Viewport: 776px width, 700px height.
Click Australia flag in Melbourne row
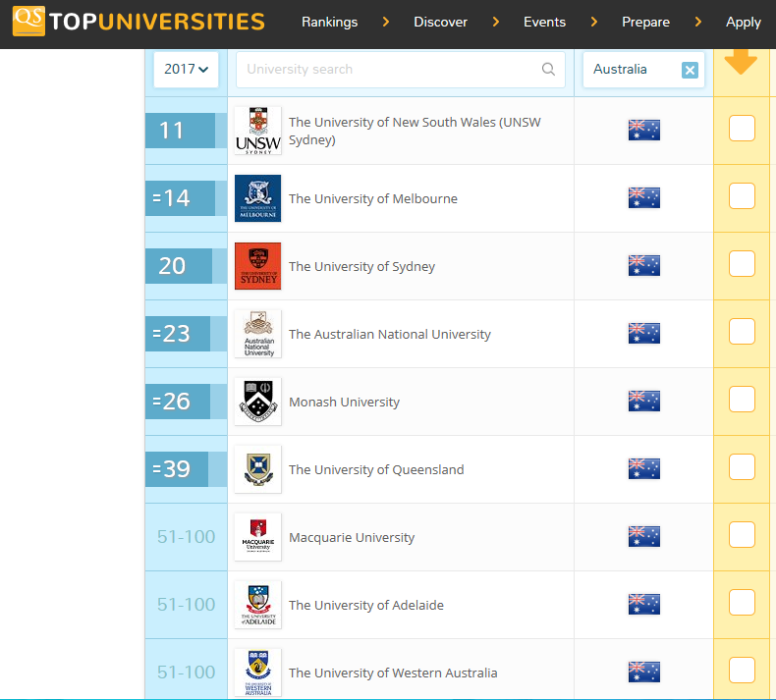coord(643,198)
